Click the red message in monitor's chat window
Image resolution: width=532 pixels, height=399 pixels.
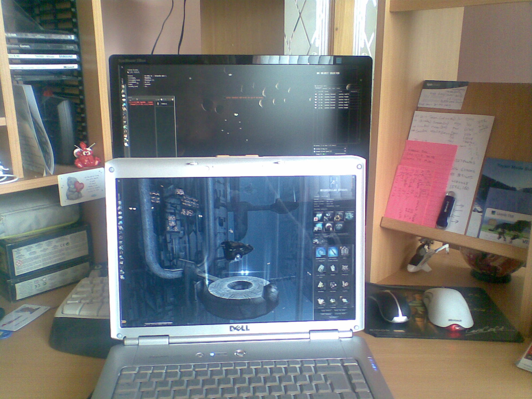click(x=141, y=103)
